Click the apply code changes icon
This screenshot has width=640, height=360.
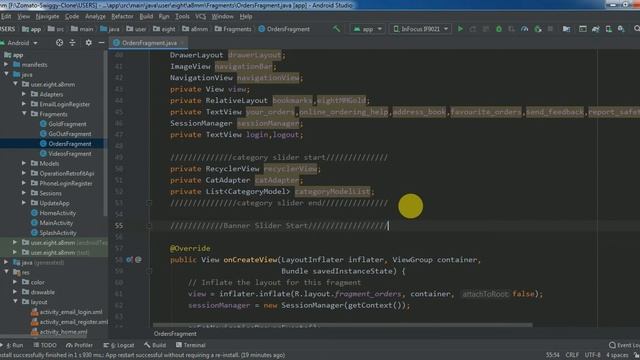point(486,29)
